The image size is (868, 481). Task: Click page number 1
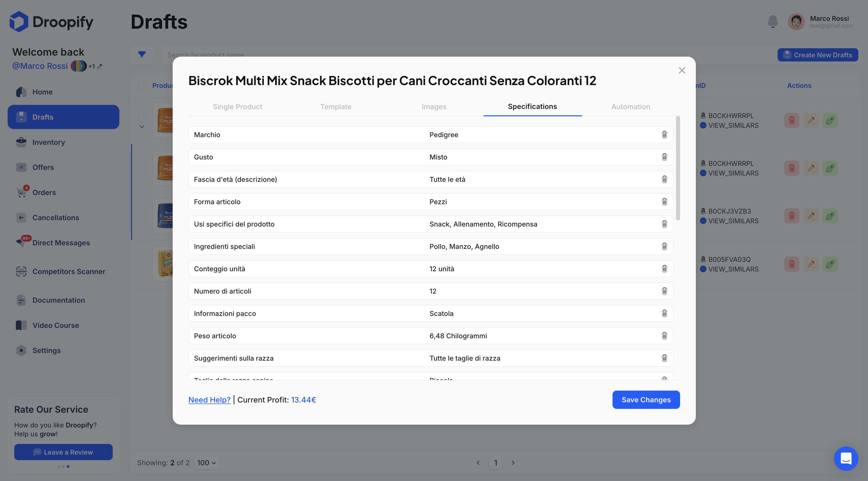[x=496, y=462]
